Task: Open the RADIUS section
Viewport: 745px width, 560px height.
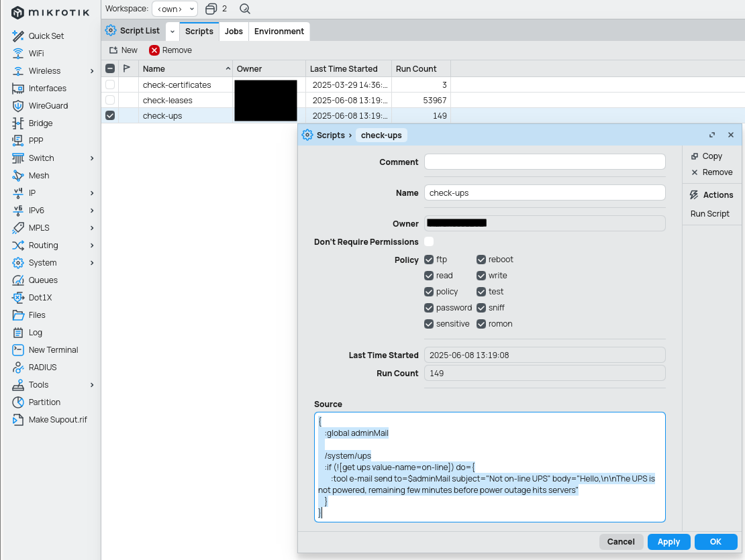Action: 35,368
